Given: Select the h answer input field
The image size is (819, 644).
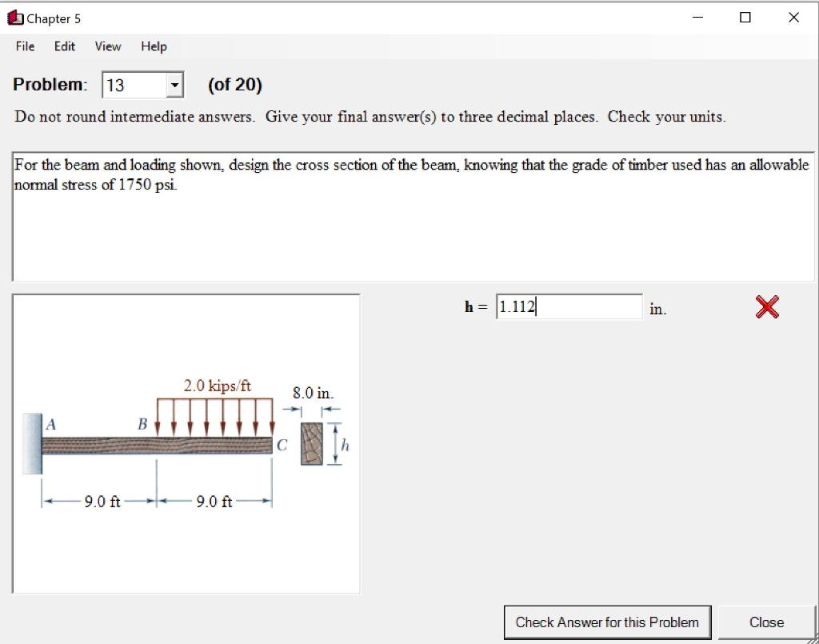Looking at the screenshot, I should tap(569, 306).
